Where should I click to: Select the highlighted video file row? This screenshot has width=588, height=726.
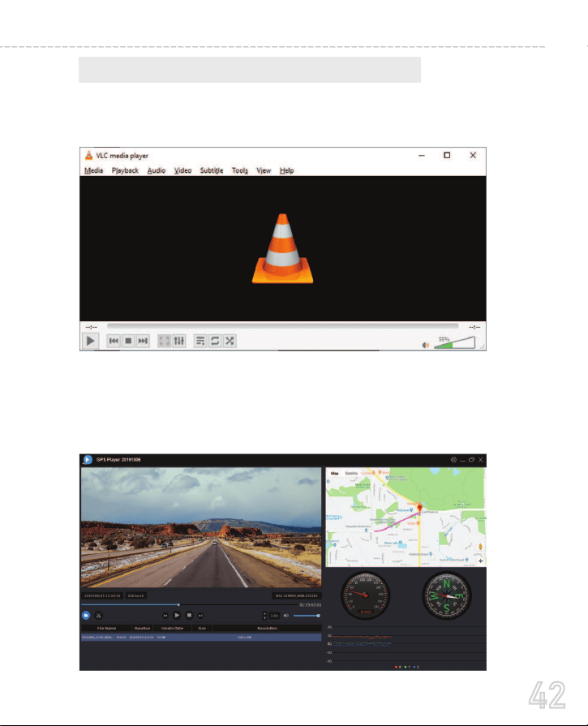(x=201, y=637)
